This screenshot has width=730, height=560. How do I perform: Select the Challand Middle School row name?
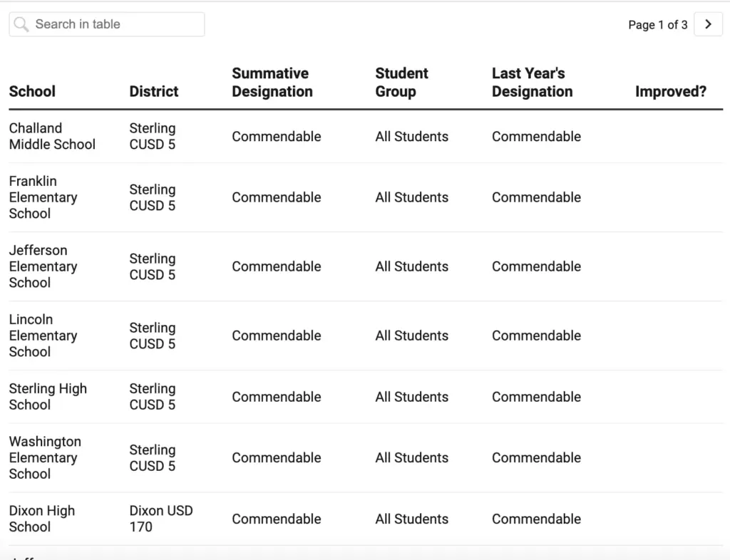(52, 136)
